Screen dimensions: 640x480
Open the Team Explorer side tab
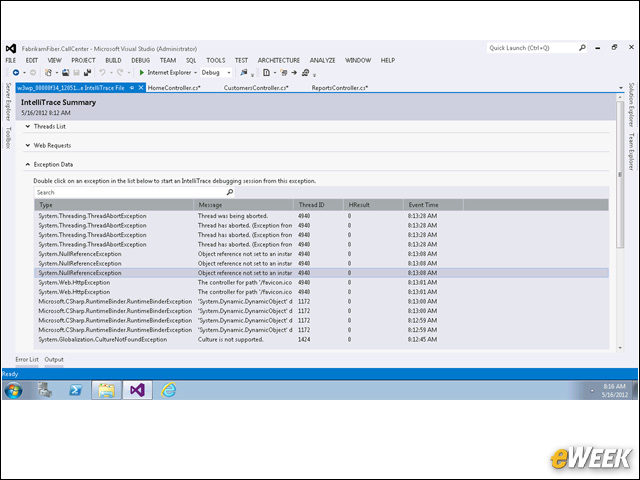[x=631, y=152]
